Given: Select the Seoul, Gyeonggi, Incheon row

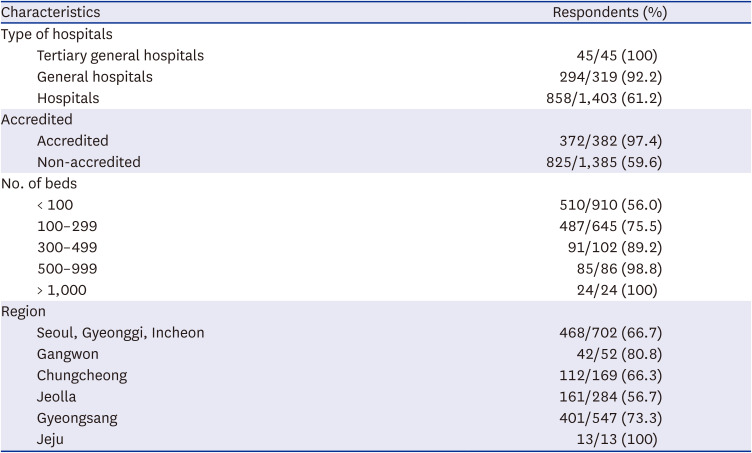Looking at the screenshot, I should point(376,333).
